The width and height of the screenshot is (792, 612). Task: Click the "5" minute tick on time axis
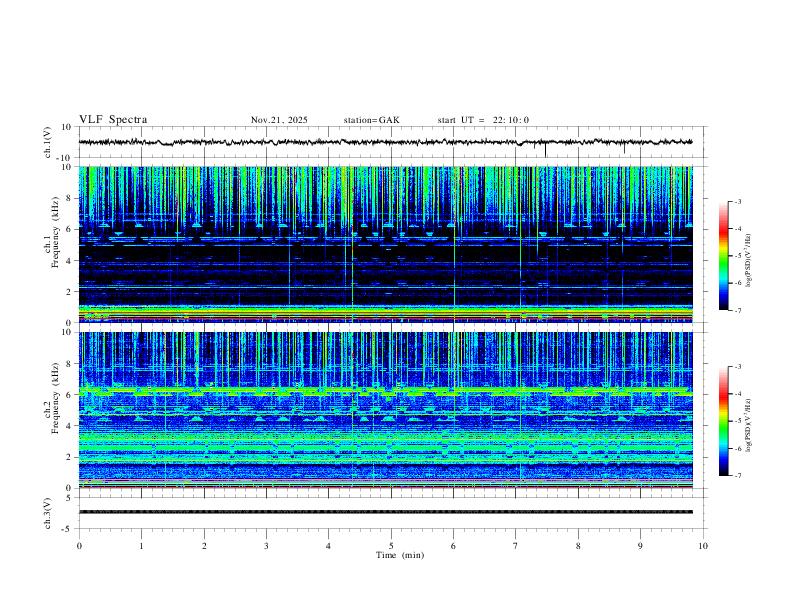coord(391,546)
